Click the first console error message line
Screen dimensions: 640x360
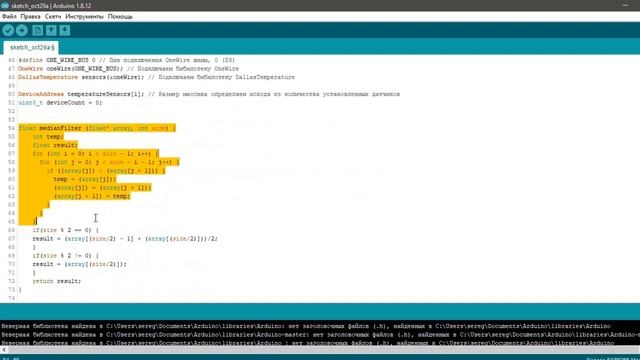pyautogui.click(x=306, y=326)
